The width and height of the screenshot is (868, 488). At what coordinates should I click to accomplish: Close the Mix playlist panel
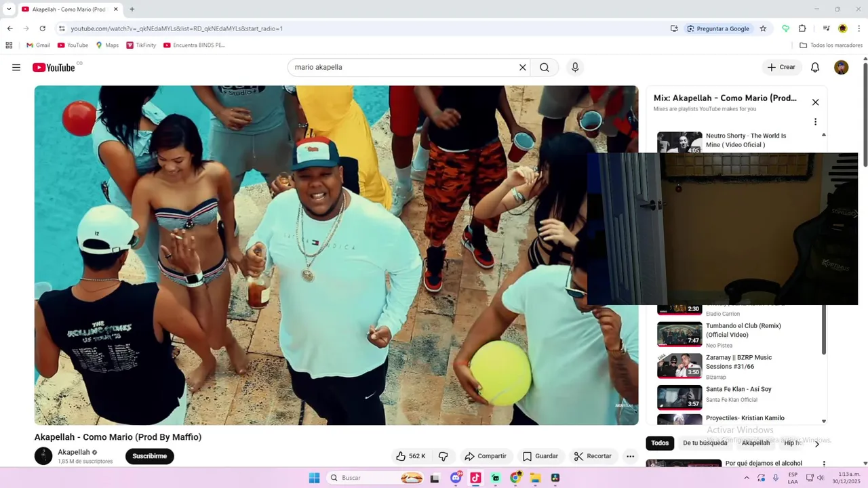pyautogui.click(x=815, y=102)
